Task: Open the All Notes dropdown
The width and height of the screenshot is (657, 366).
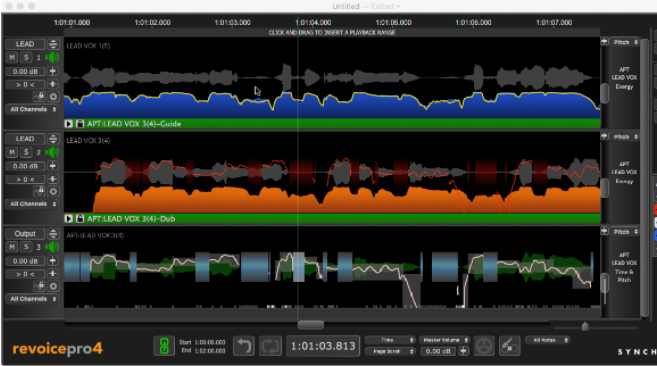Action: tap(547, 340)
